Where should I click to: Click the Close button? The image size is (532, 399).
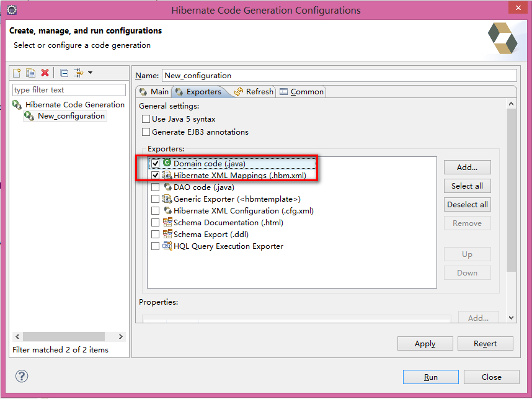tap(491, 377)
